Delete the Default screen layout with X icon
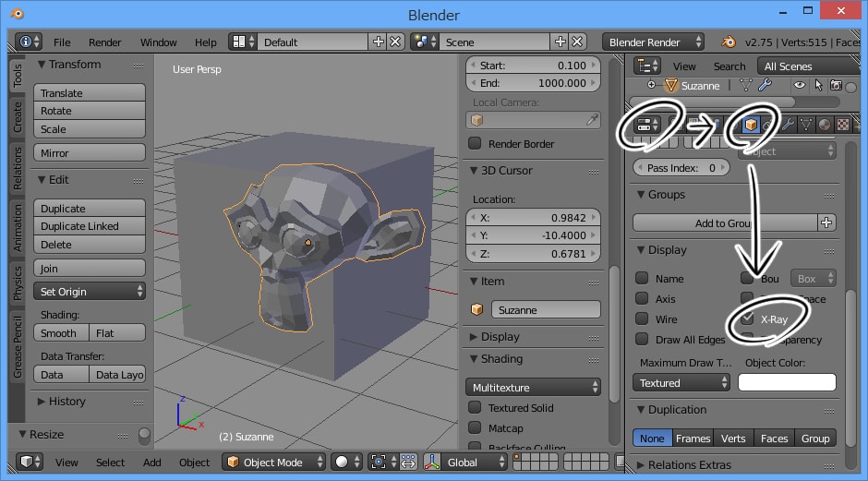The width and height of the screenshot is (868, 481). 395,42
